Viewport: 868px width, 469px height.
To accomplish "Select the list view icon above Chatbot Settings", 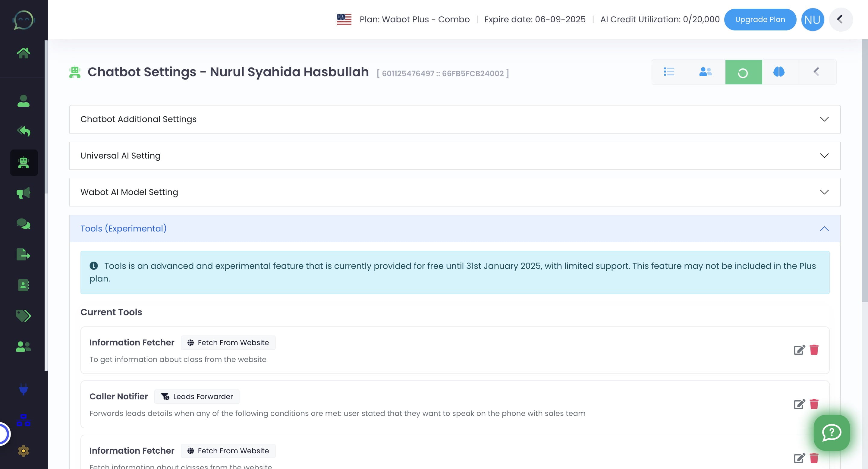I will click(x=669, y=72).
